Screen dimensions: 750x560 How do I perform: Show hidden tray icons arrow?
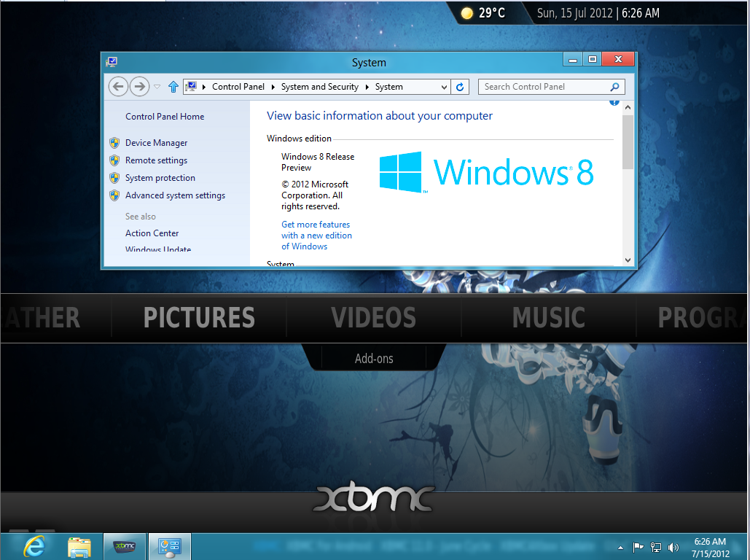620,548
